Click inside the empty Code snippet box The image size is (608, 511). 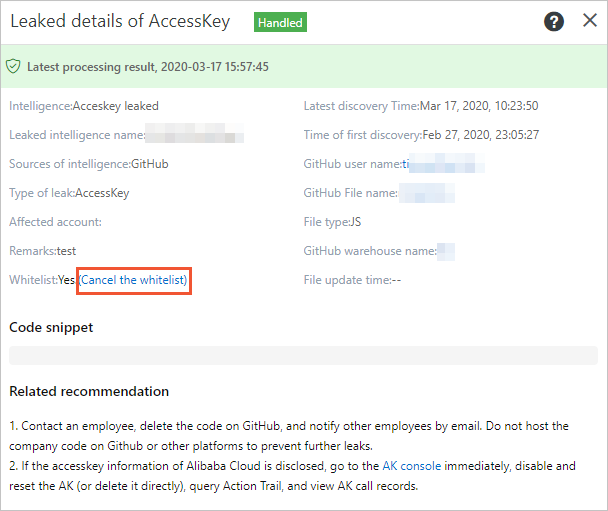click(x=303, y=356)
